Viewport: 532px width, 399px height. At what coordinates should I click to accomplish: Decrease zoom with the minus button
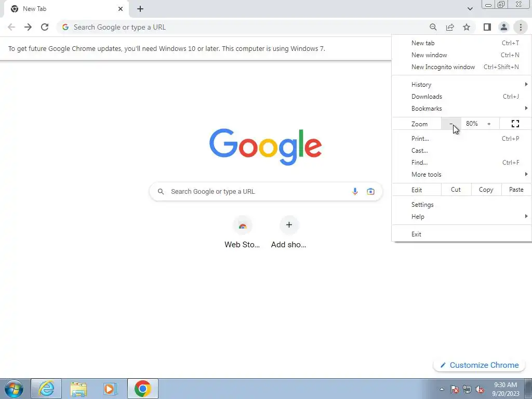(x=451, y=124)
